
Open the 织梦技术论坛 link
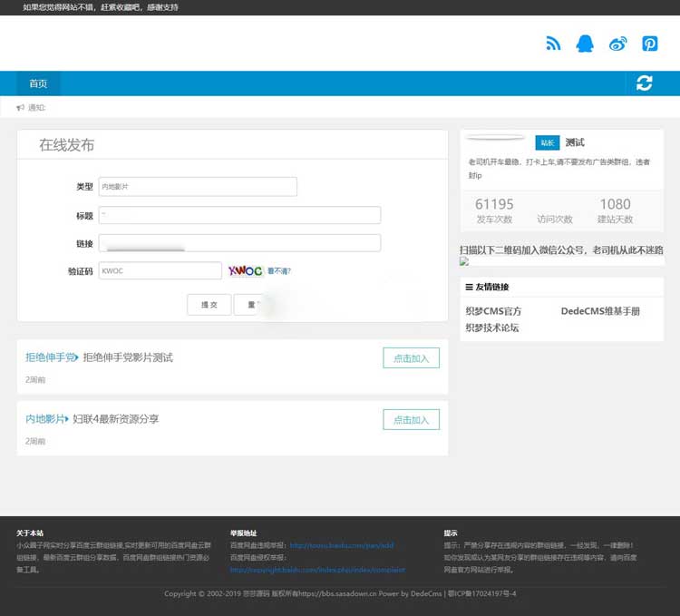pos(492,328)
